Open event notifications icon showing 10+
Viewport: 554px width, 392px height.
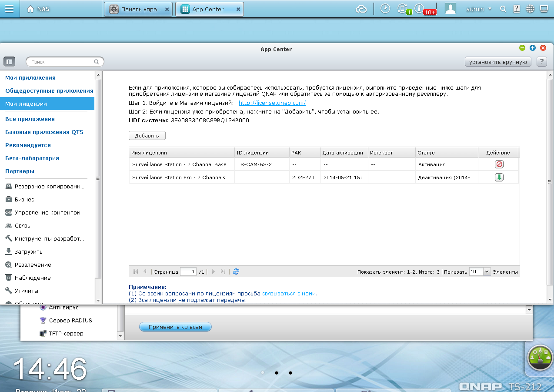[x=424, y=9]
